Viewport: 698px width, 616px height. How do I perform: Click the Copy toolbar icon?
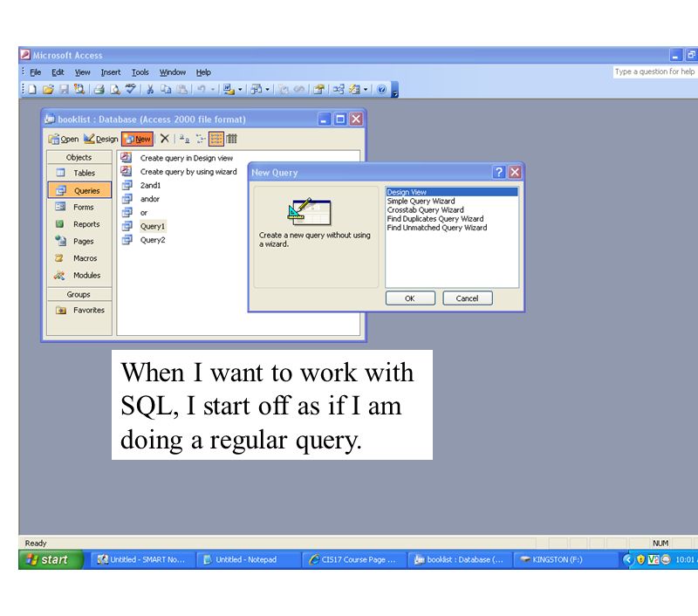166,90
